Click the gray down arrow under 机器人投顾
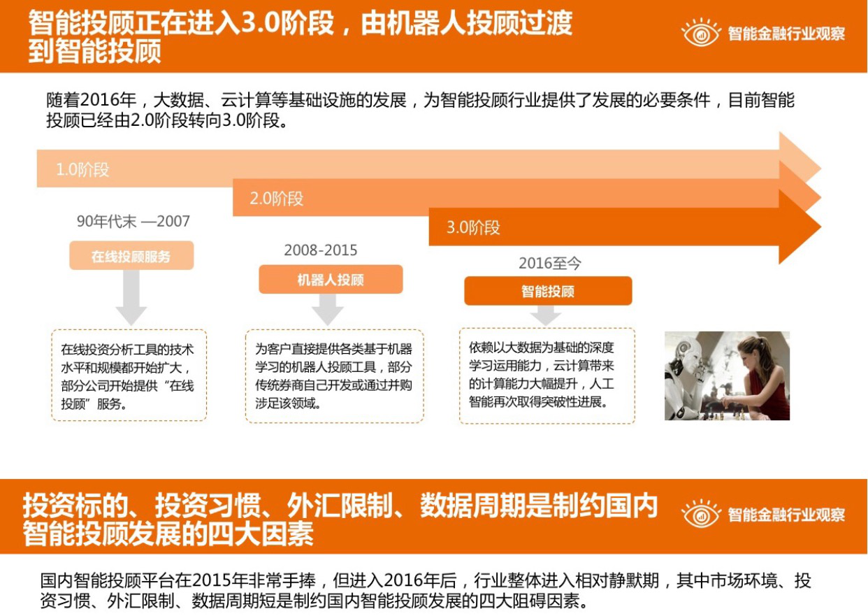Screen dimensions: 868x616 328,310
